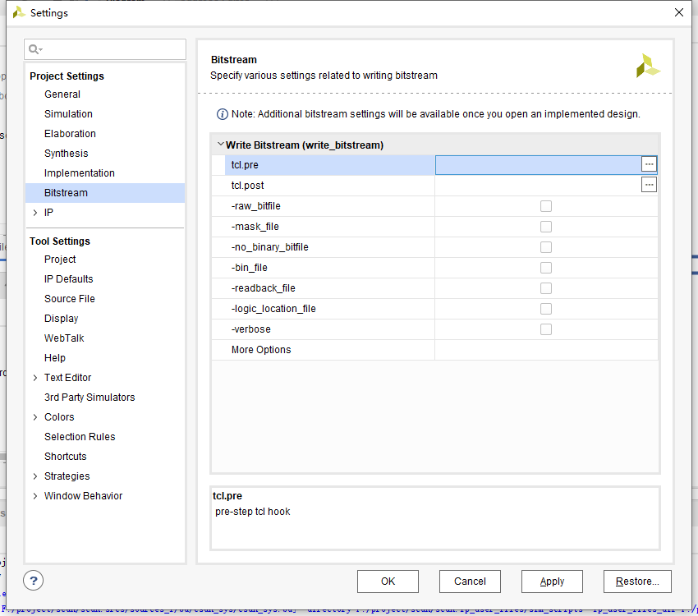
Task: Click the info note icon
Action: click(223, 114)
